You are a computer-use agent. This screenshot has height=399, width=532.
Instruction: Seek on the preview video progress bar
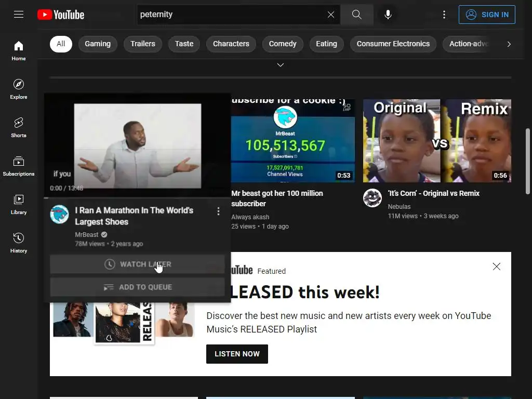tap(137, 197)
